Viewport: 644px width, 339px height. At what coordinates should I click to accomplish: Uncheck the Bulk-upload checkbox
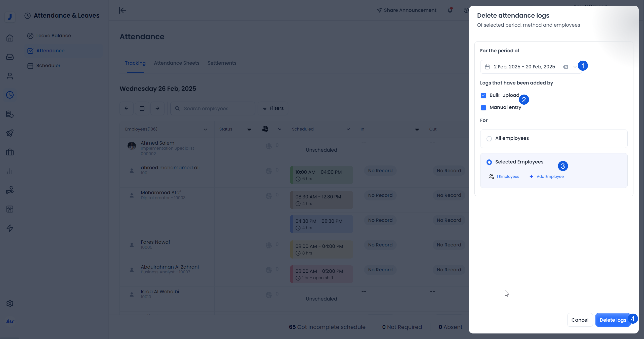click(483, 96)
